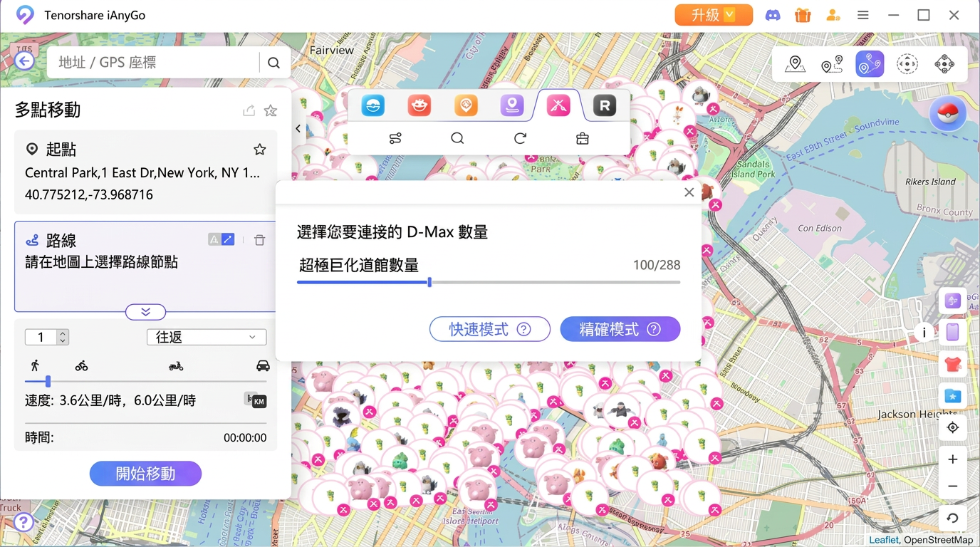Adjust the 超極巨化道館數量 slider handle
980x547 pixels.
[x=429, y=282]
